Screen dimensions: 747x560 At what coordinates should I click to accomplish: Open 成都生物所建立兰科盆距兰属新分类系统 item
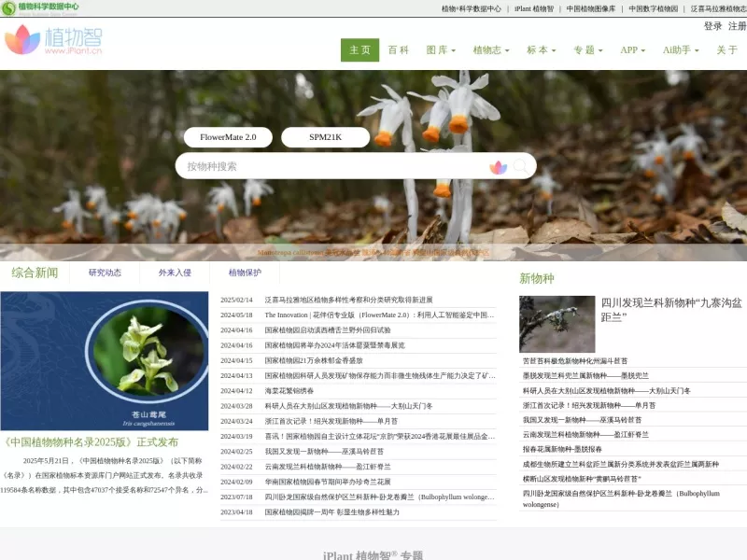[x=621, y=464]
